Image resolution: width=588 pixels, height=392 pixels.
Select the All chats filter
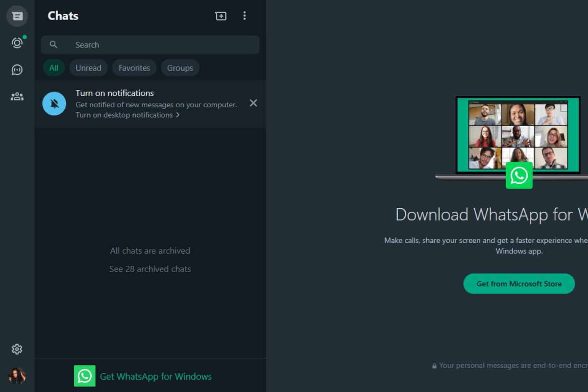pos(54,68)
